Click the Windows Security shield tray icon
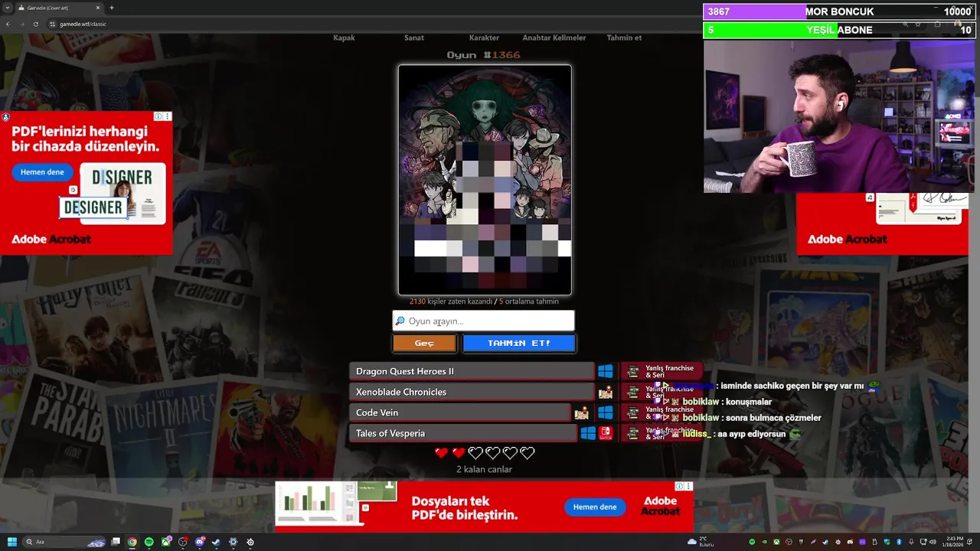 click(x=887, y=542)
